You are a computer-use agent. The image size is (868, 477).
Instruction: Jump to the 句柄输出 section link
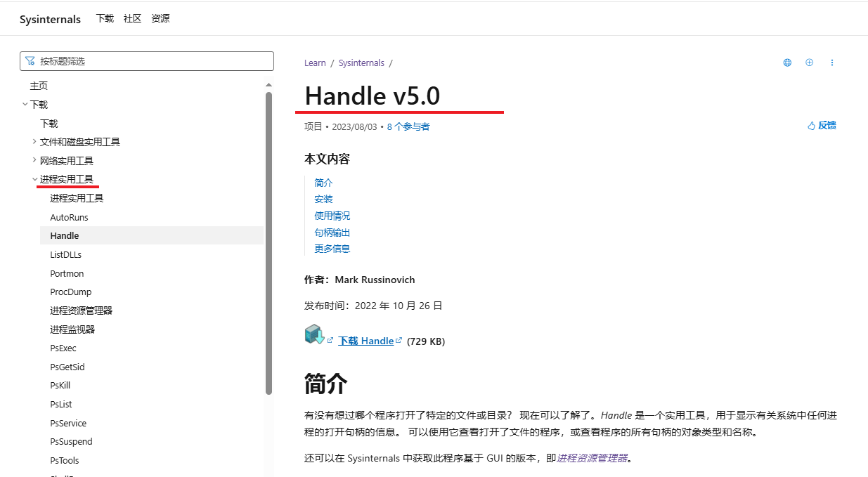[332, 233]
